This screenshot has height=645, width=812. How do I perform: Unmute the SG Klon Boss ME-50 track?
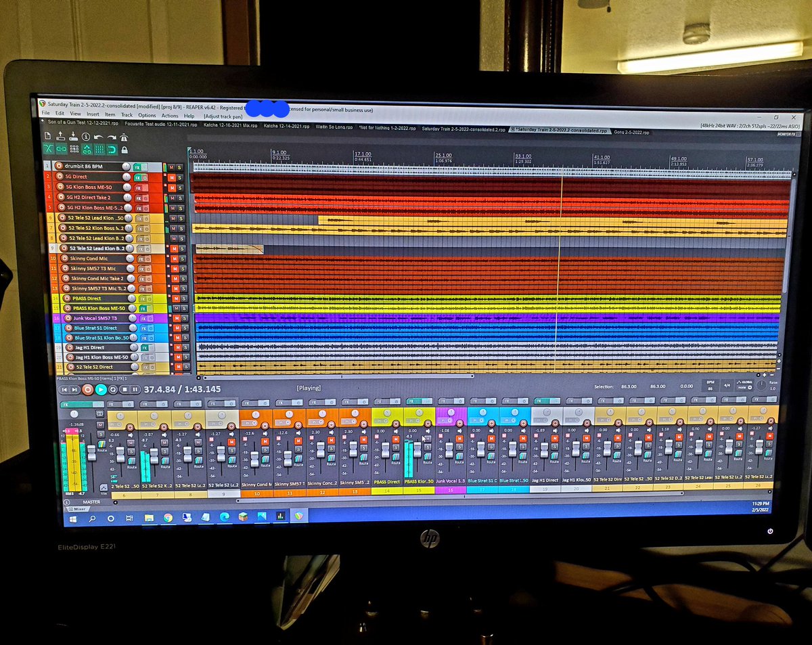(x=172, y=187)
